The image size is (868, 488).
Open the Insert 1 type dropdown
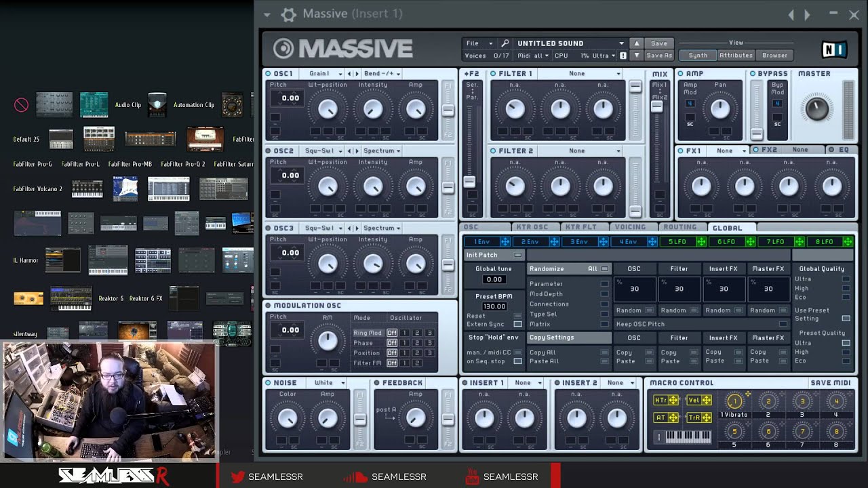(527, 383)
